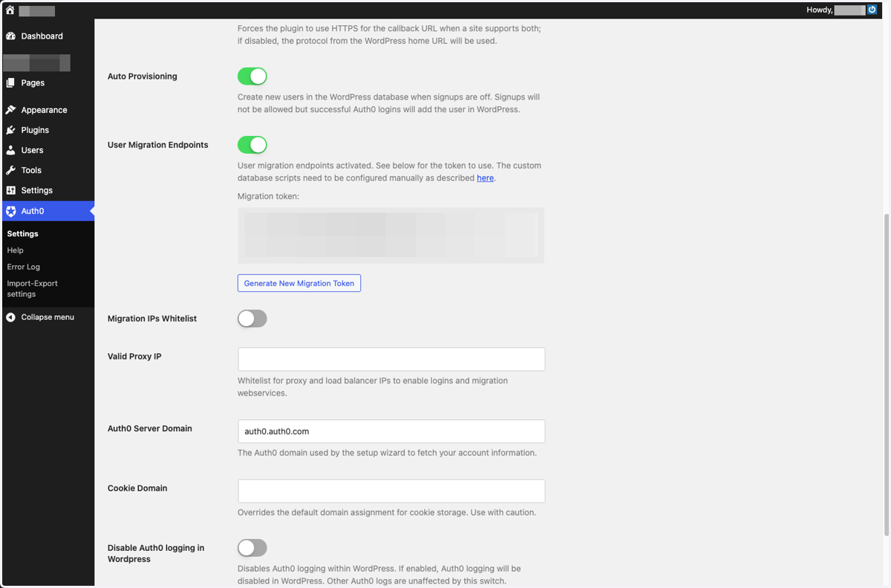Click the 'Migration token:' caption
This screenshot has height=588, width=891.
click(267, 197)
